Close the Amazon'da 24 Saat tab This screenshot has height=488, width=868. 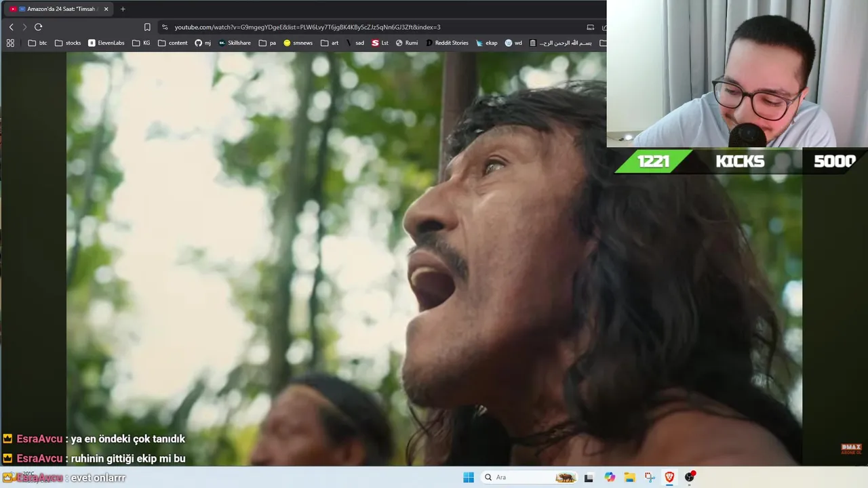[x=106, y=9]
